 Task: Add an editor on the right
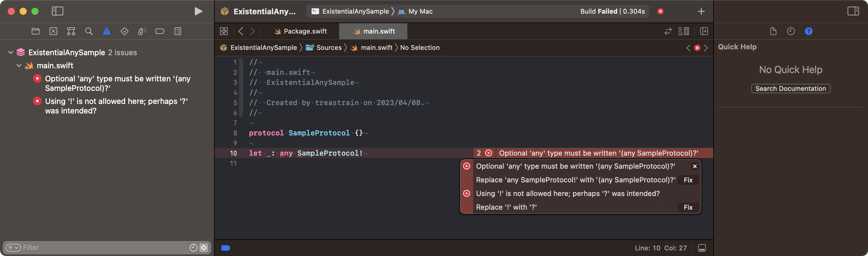tap(704, 31)
